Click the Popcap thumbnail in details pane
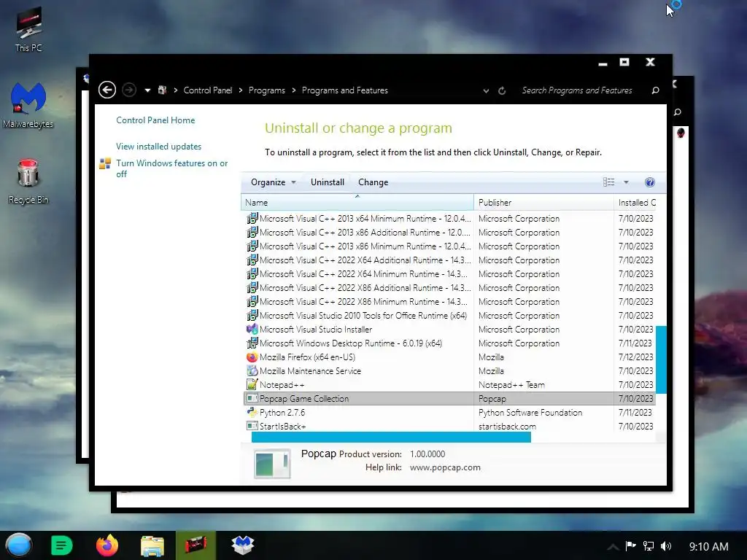Screen dimensions: 747x560 pos(273,463)
